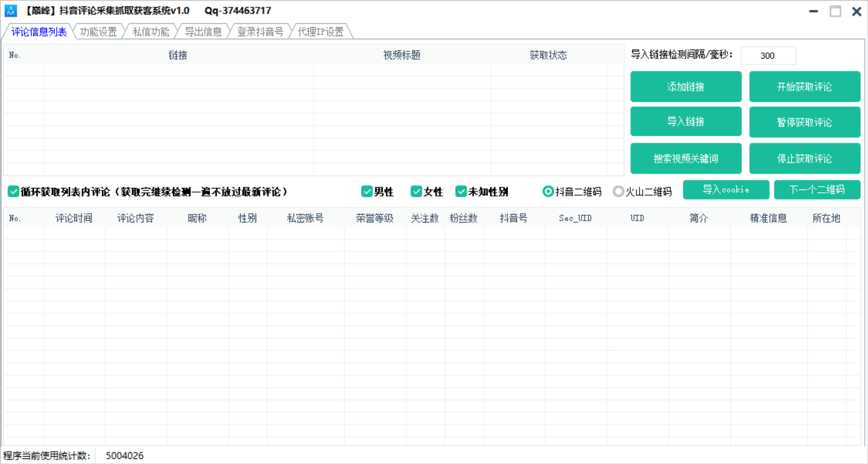Screen dimensions: 868x464
Task: Click 暂停获取评论 to pause comment collection
Action: (x=804, y=122)
